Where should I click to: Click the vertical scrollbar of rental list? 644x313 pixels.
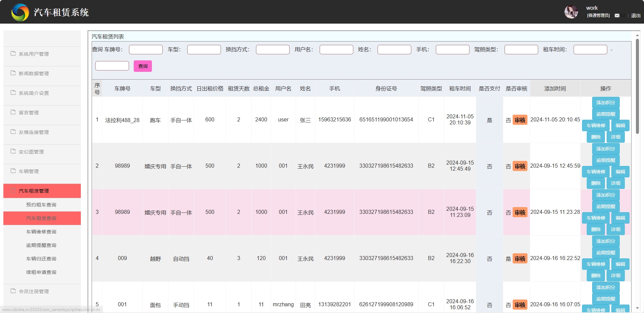click(x=637, y=86)
